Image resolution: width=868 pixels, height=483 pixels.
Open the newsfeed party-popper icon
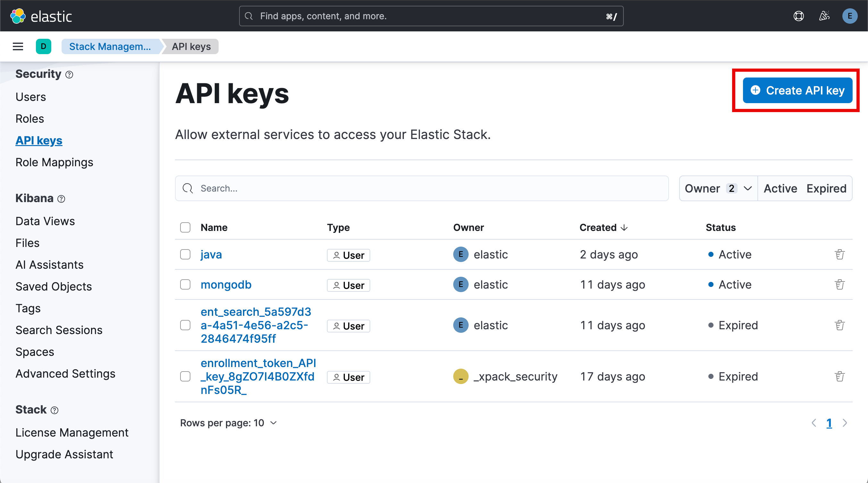(x=824, y=16)
